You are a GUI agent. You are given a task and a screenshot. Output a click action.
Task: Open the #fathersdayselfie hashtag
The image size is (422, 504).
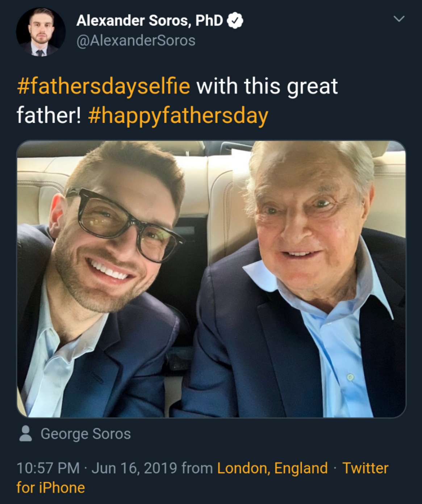coord(103,86)
